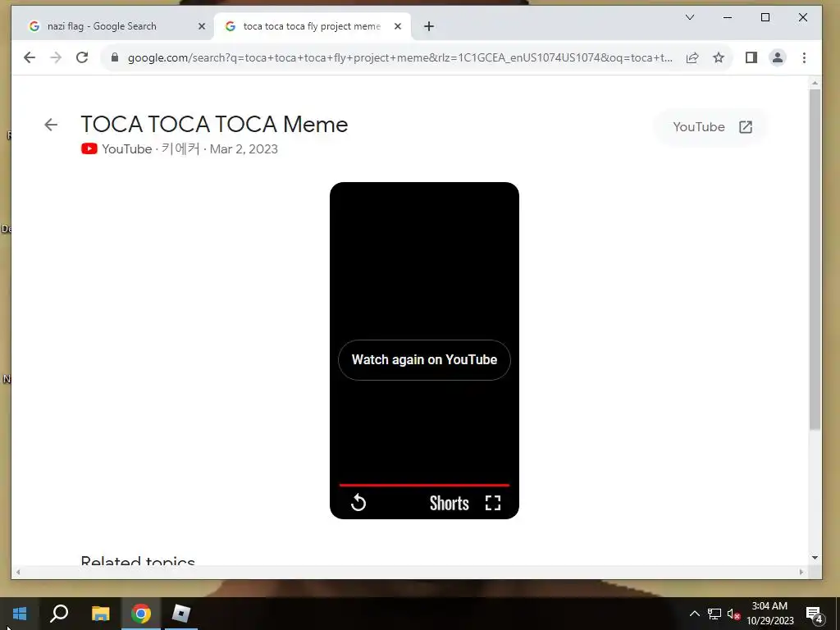Click the 'Related topics' heading
The height and width of the screenshot is (630, 840).
pyautogui.click(x=138, y=561)
